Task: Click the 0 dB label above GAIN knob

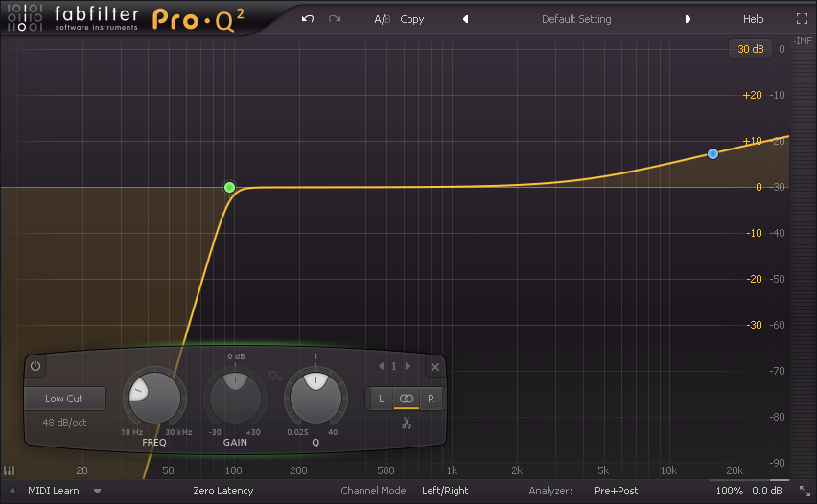Action: pos(236,356)
